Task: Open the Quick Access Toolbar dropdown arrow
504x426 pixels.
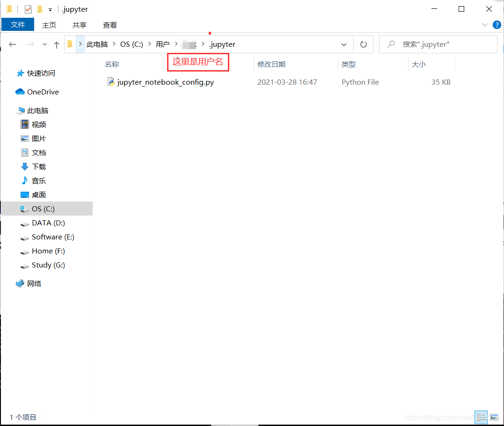Action: coord(50,9)
